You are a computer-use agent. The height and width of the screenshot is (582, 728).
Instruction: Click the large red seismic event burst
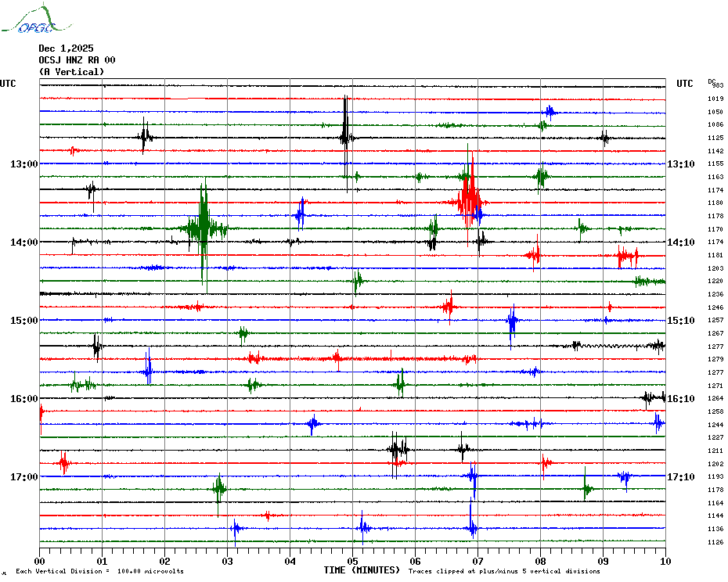click(x=469, y=198)
